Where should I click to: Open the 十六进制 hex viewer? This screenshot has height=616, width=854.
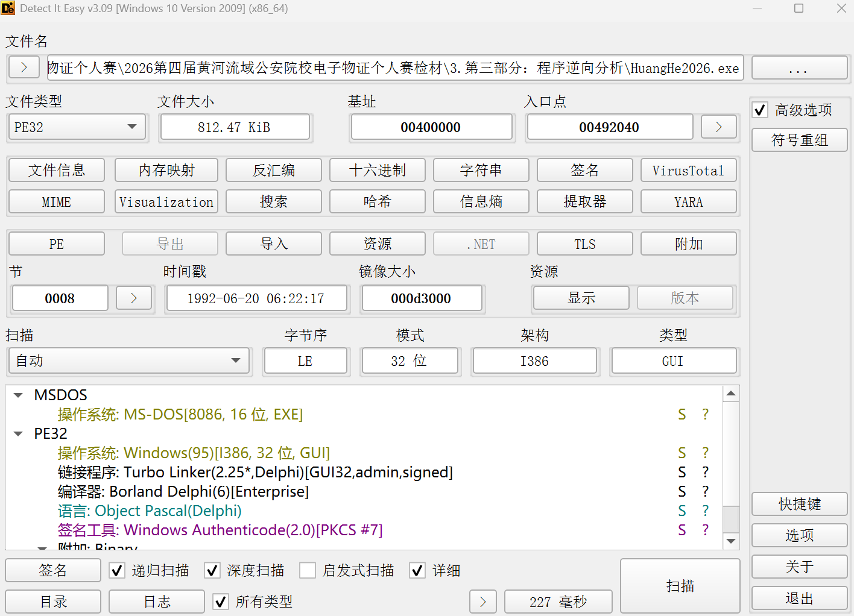[378, 170]
